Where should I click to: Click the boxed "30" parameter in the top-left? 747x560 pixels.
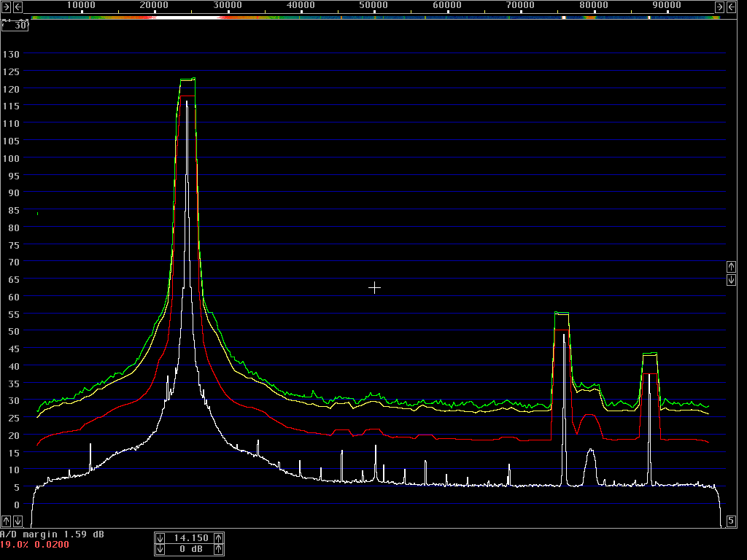15,26
